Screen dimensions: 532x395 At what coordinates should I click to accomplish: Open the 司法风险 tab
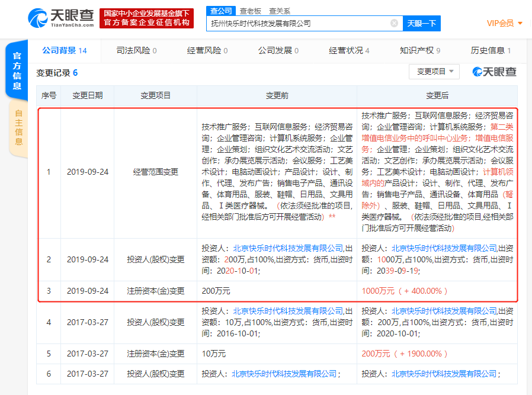(x=136, y=51)
